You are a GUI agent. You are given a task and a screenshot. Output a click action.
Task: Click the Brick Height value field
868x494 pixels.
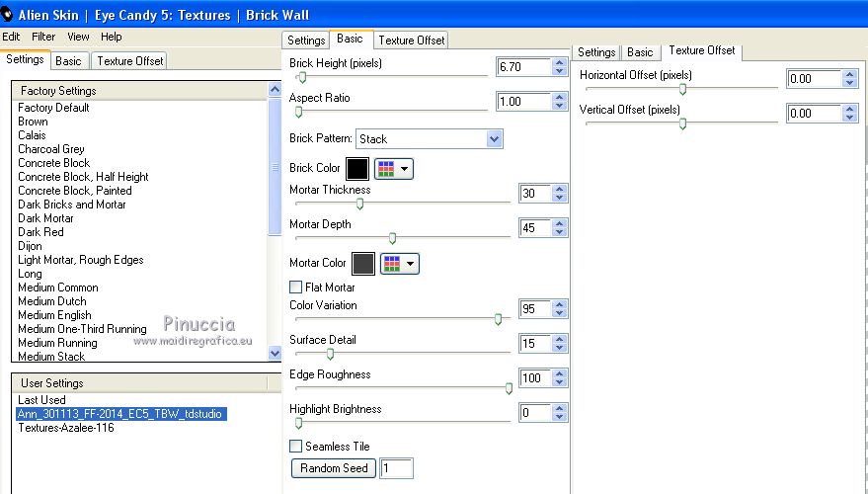pyautogui.click(x=523, y=67)
